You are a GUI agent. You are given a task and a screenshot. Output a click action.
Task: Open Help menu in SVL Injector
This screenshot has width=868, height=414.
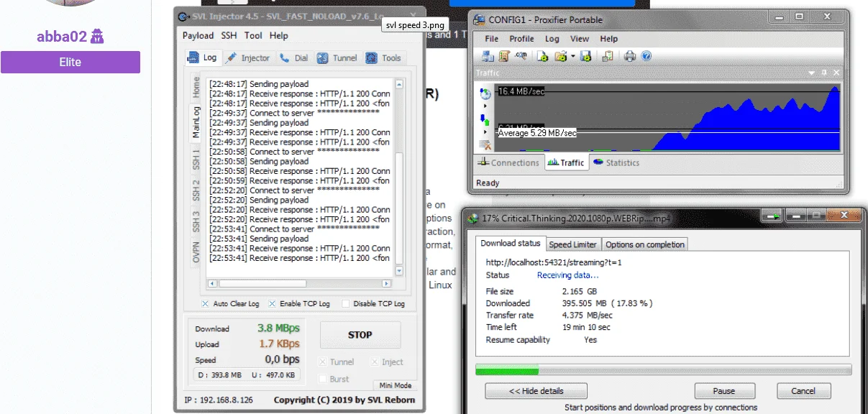pyautogui.click(x=279, y=35)
